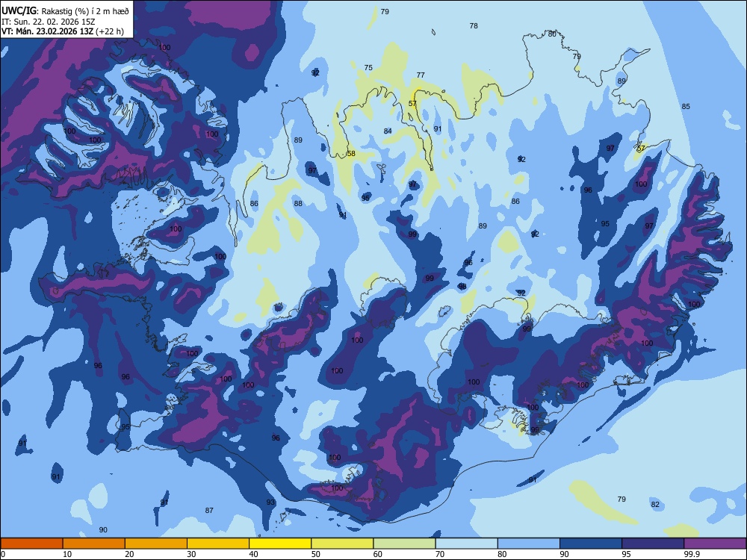The height and width of the screenshot is (560, 747).
Task: Click the 50–60 pale yellow legend swatch
Action: tap(342, 544)
